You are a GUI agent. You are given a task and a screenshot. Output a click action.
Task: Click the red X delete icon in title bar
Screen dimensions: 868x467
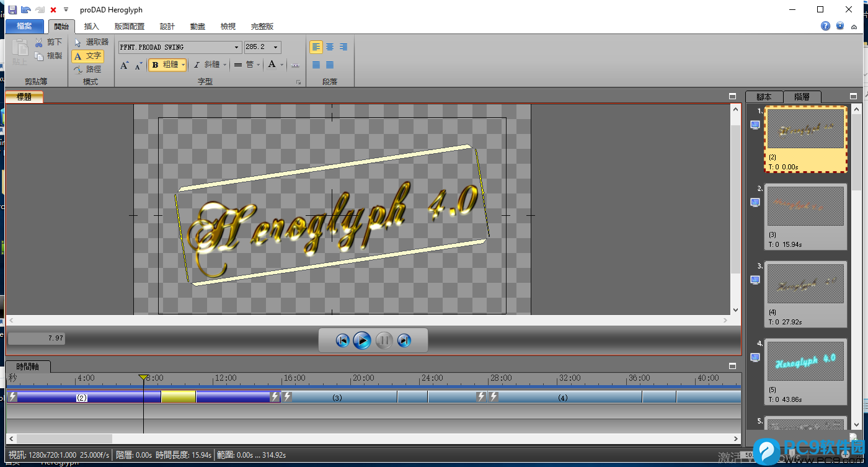pyautogui.click(x=53, y=9)
